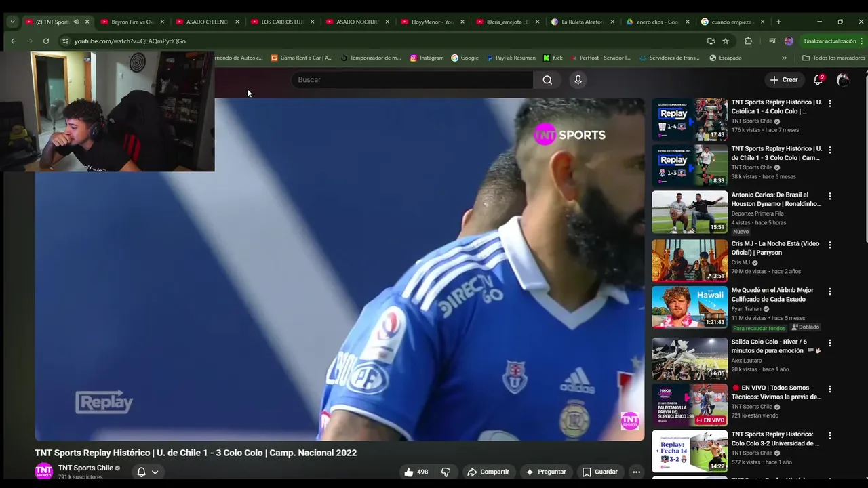Start voice search with the microphone icon

tap(578, 80)
